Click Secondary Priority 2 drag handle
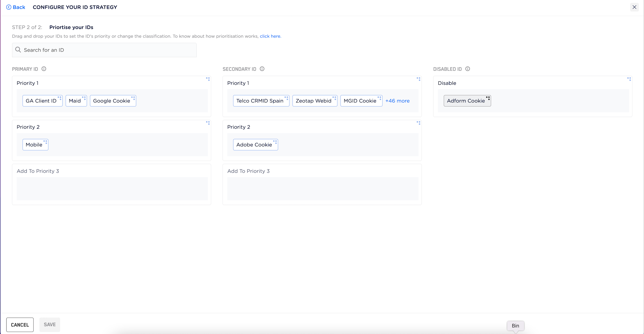The width and height of the screenshot is (644, 334). 418,123
